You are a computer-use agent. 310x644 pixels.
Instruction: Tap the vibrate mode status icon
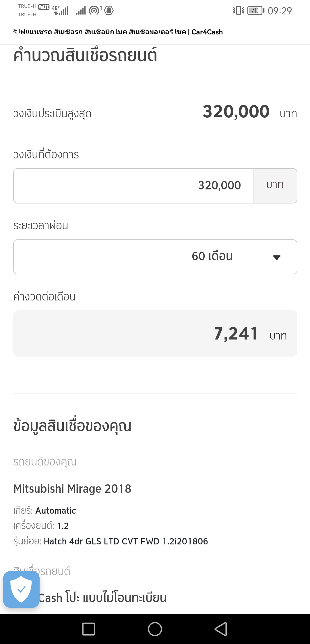pos(238,11)
